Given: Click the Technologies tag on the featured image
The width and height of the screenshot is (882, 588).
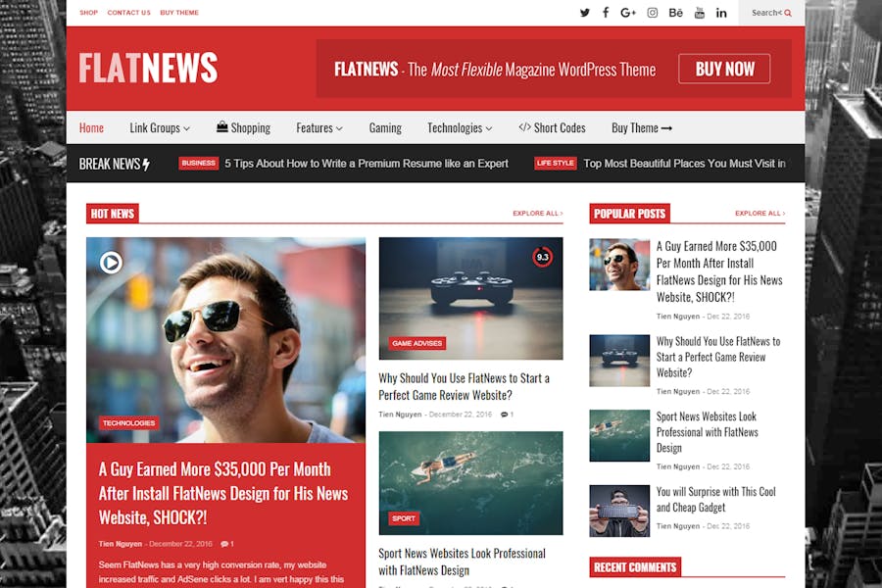Looking at the screenshot, I should [128, 423].
